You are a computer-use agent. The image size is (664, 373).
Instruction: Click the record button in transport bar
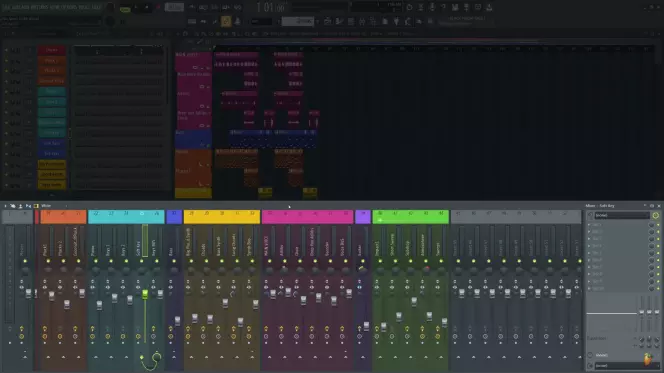158,7
